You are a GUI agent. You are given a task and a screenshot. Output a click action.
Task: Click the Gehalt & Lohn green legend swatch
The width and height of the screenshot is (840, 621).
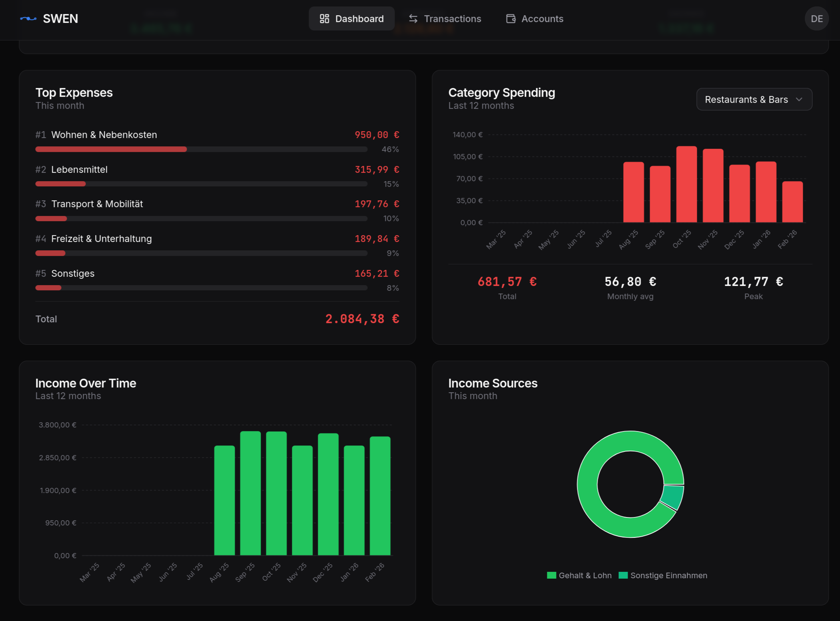coord(551,575)
